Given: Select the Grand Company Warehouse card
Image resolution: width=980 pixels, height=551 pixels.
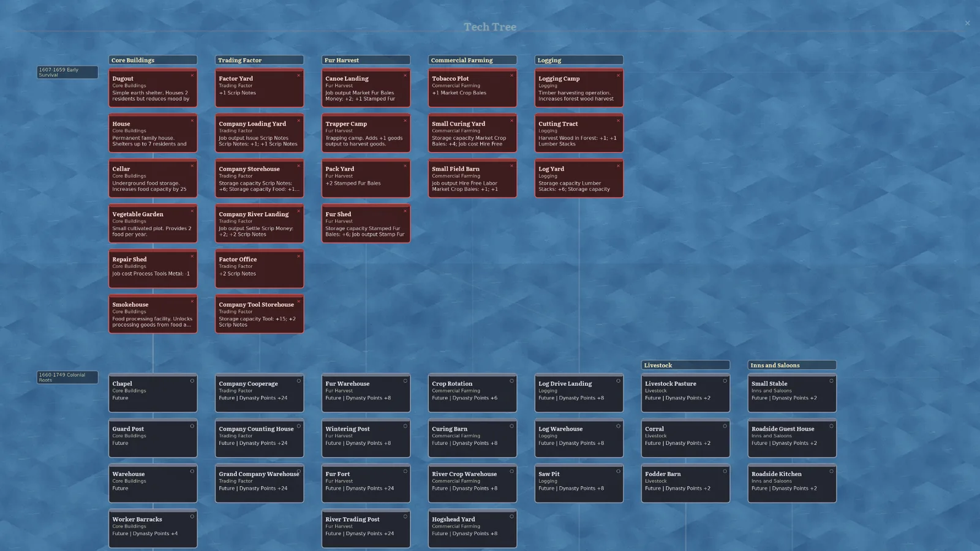Looking at the screenshot, I should click(x=260, y=484).
